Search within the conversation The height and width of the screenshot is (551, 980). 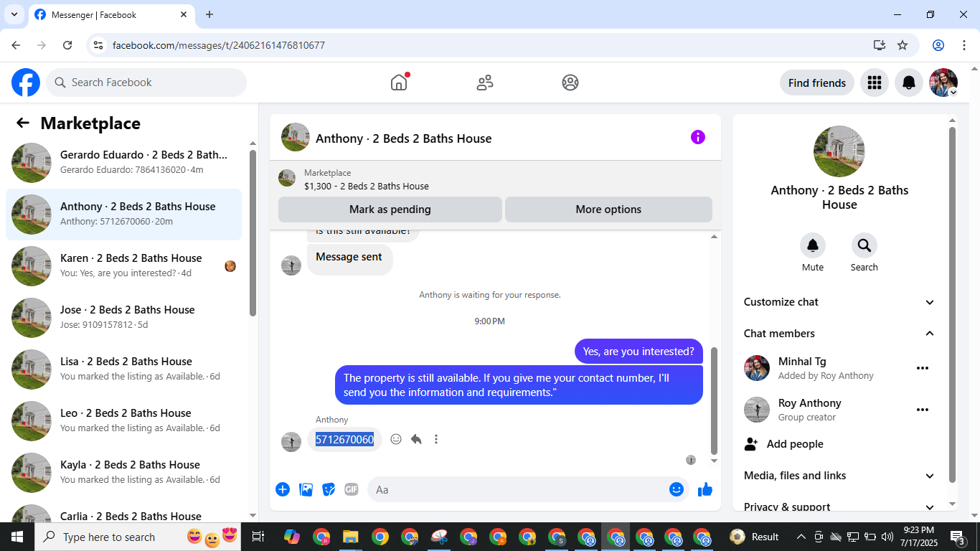(864, 245)
